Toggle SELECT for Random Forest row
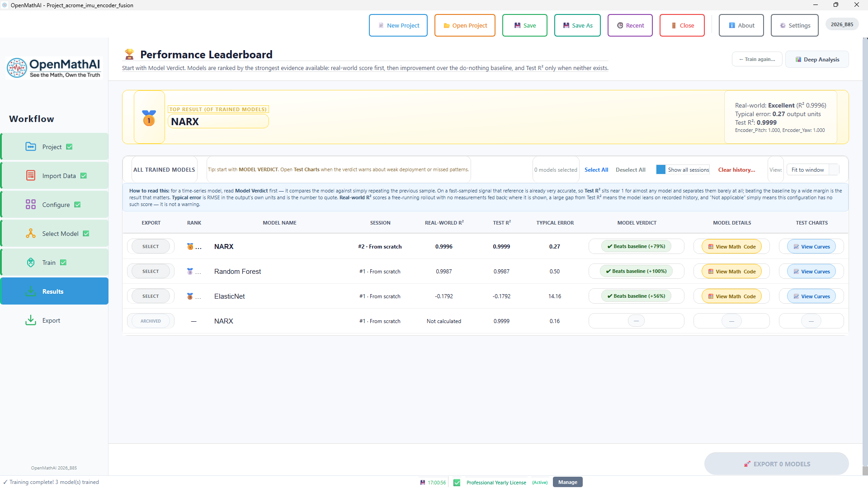The height and width of the screenshot is (488, 868). (151, 271)
